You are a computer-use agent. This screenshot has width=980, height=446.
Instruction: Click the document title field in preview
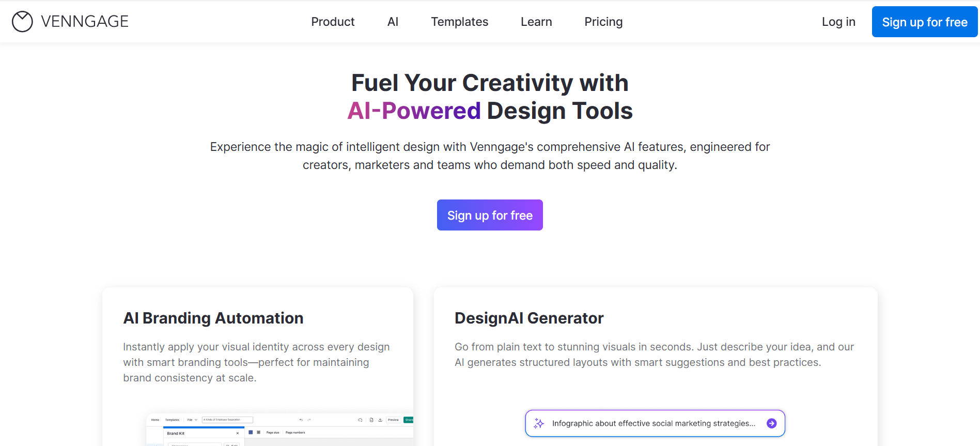coord(227,420)
